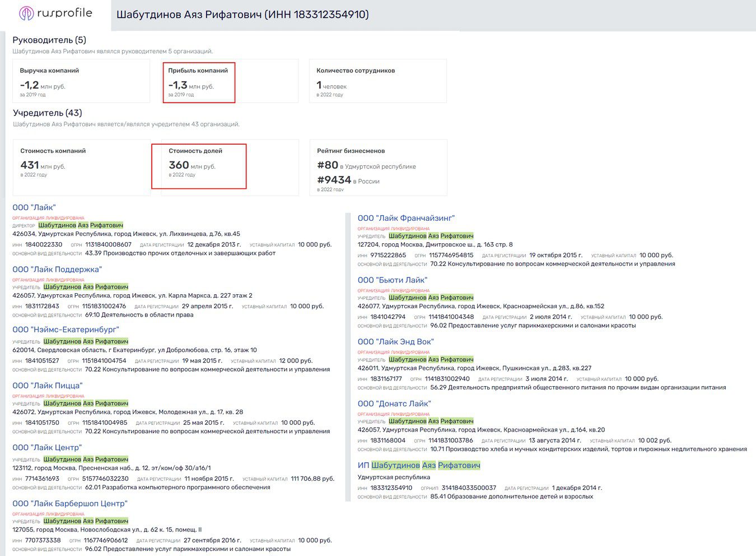Viewport: 756px width, 556px height.
Task: Click capital value 10 002 руб.
Action: point(655,441)
